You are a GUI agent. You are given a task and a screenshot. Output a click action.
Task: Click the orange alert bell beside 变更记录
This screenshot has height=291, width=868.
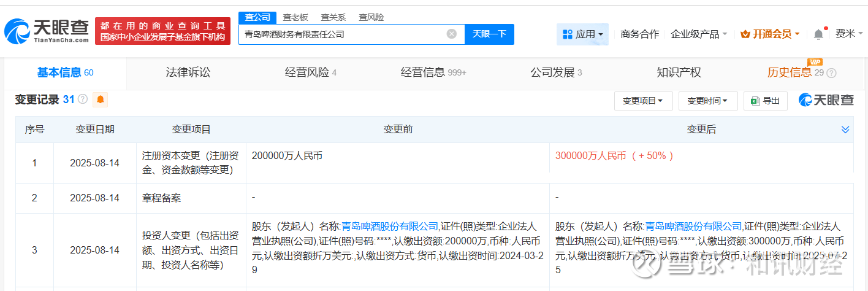(x=101, y=99)
